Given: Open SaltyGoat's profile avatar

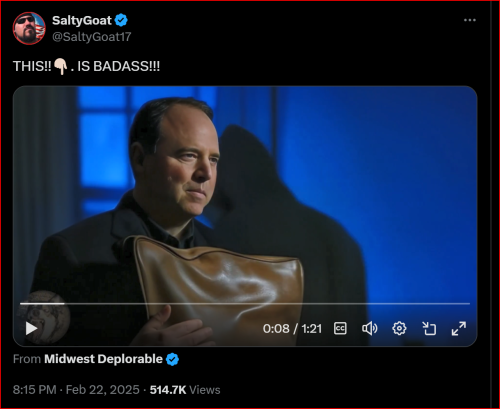Looking at the screenshot, I should click(29, 28).
